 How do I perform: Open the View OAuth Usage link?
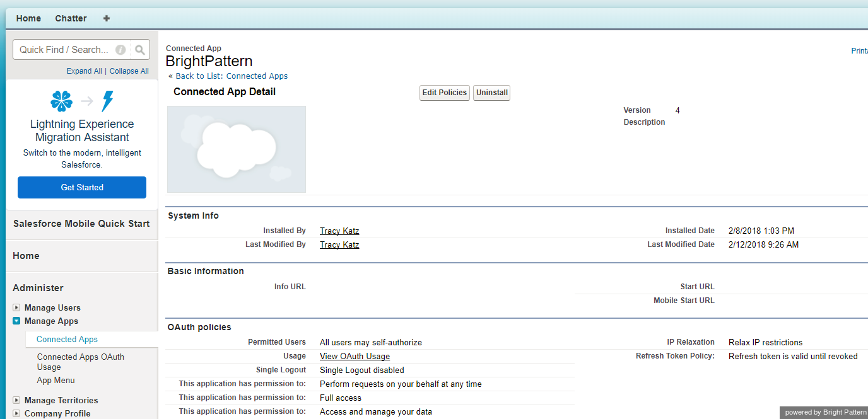(355, 357)
